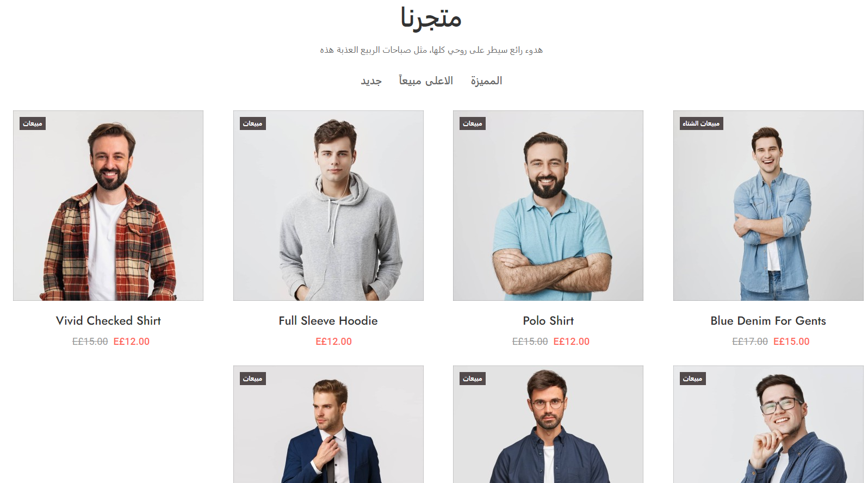Open Vivid Checked Shirt product image

(x=108, y=206)
